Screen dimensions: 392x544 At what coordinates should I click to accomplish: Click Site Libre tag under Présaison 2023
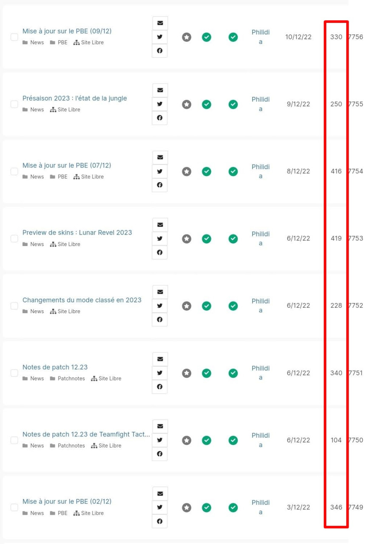point(68,110)
